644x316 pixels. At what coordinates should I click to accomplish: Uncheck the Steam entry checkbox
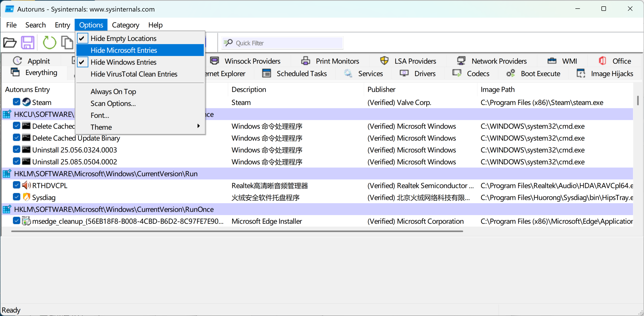17,102
